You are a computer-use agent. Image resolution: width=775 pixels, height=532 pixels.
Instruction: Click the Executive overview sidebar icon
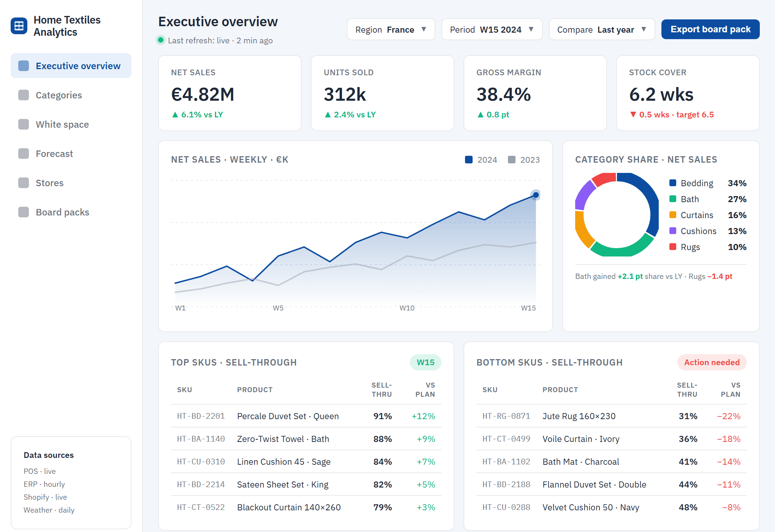point(24,66)
